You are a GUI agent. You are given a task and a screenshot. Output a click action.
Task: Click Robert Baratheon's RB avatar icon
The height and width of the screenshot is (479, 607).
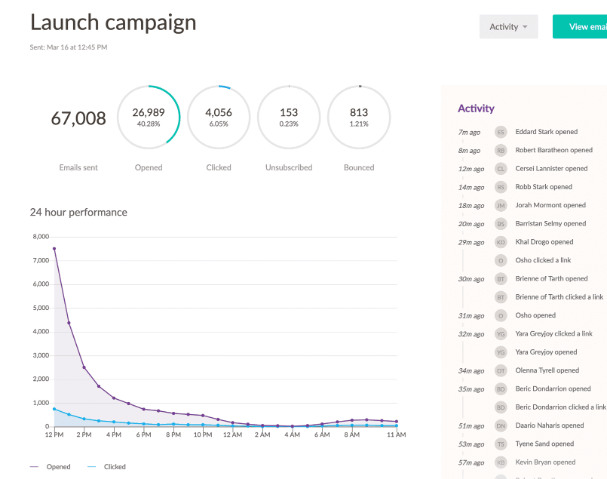point(501,150)
